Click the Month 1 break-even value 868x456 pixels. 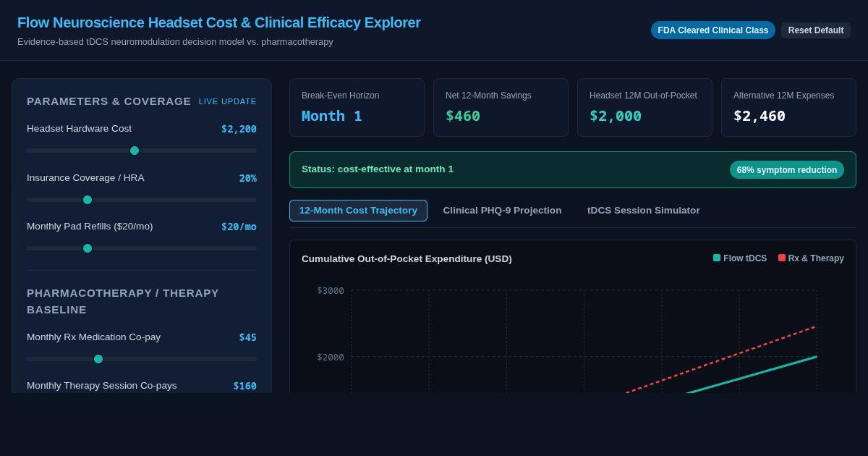pyautogui.click(x=332, y=116)
